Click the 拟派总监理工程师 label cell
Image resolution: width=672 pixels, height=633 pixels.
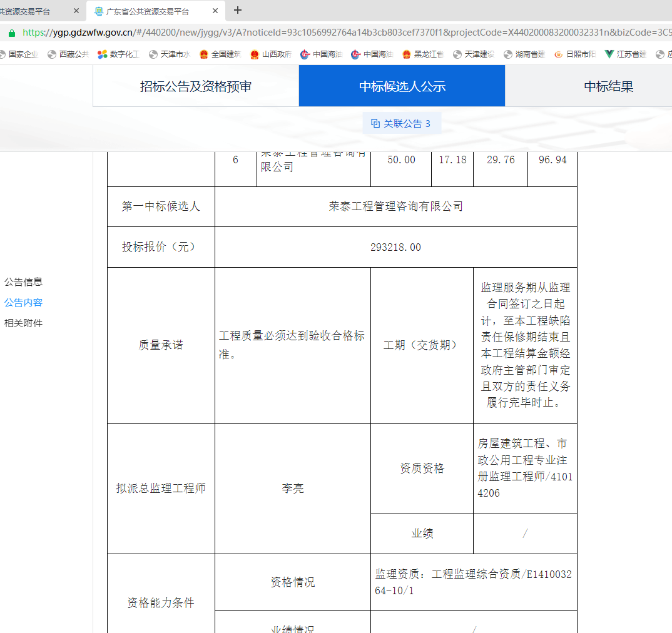161,489
